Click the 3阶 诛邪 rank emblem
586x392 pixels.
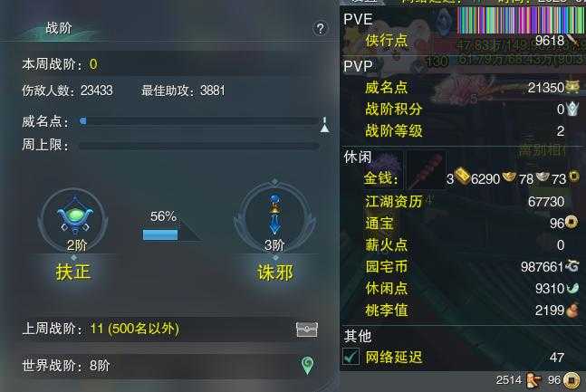[x=274, y=215]
